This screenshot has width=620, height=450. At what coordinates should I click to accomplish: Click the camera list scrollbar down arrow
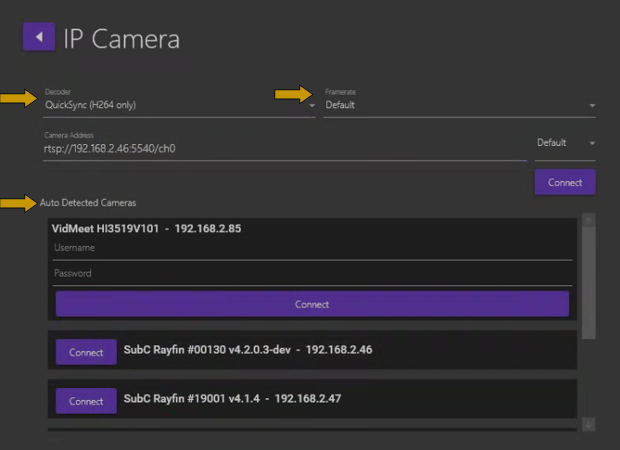click(588, 424)
